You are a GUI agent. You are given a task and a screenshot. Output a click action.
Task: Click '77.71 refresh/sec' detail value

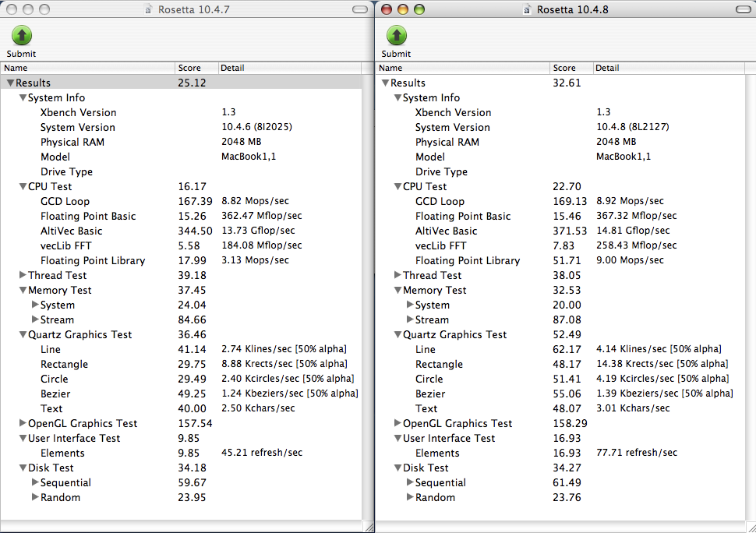637,453
